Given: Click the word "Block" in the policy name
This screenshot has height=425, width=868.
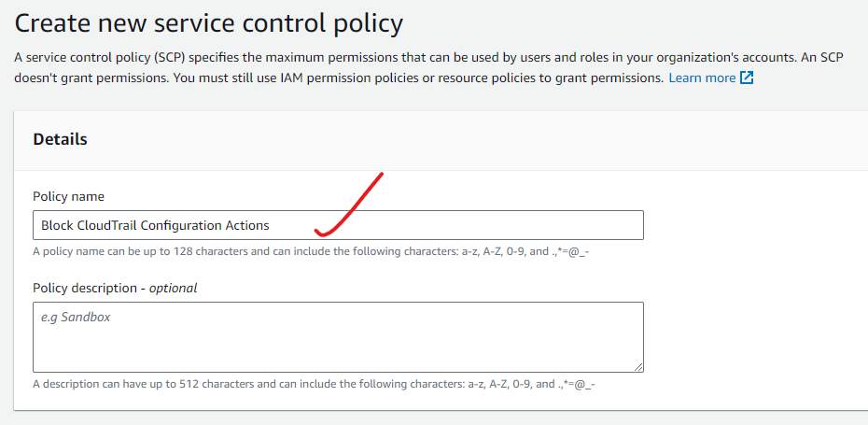Looking at the screenshot, I should [x=57, y=225].
